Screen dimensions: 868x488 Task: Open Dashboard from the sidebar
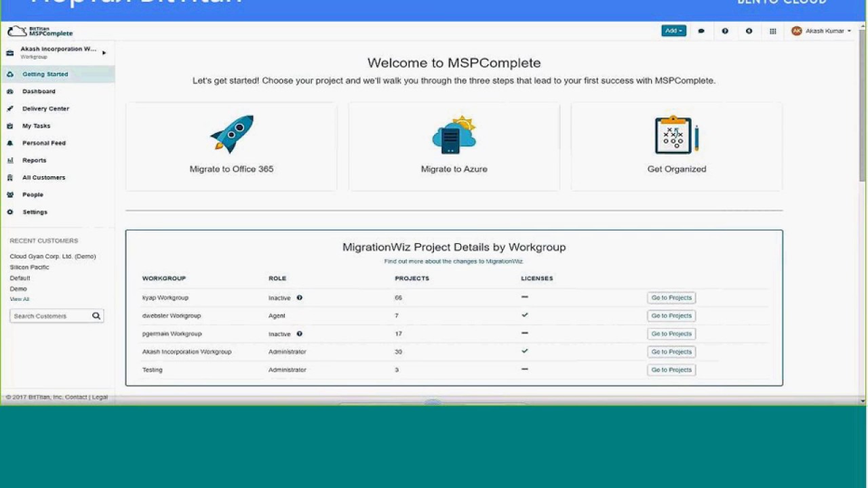click(x=39, y=91)
